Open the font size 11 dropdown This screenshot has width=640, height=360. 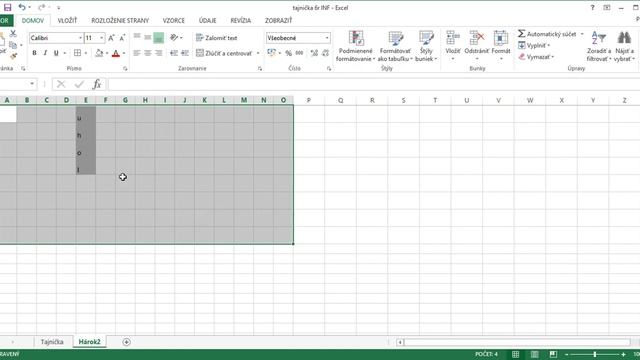(102, 38)
